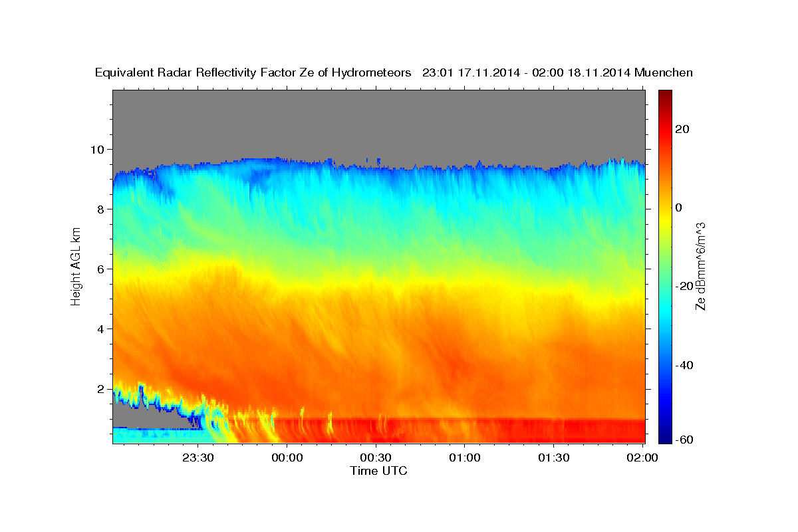Click the 'Muenchen' location label
This screenshot has width=798, height=532.
click(664, 73)
